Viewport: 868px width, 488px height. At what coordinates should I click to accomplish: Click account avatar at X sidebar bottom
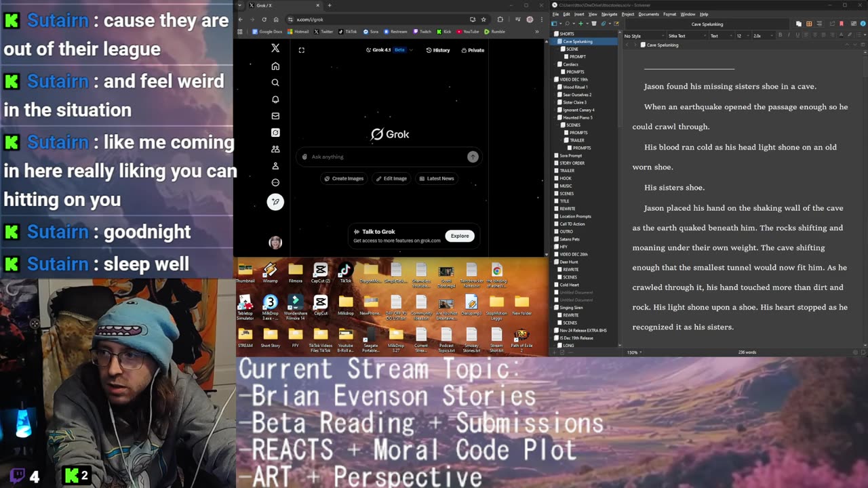coord(275,243)
